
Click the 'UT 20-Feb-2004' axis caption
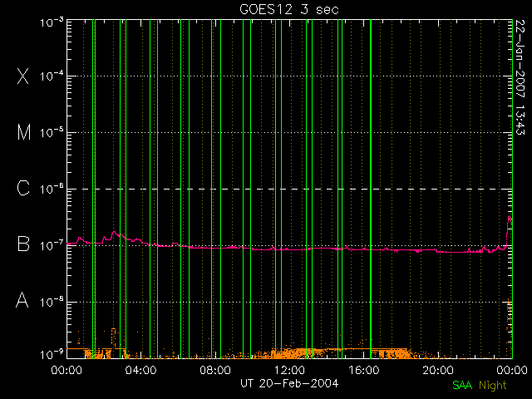pos(289,383)
